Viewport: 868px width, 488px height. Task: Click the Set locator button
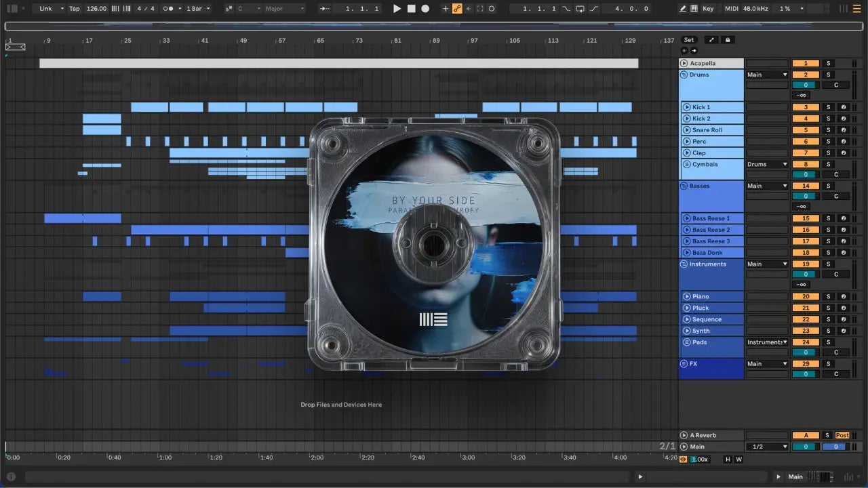[689, 40]
